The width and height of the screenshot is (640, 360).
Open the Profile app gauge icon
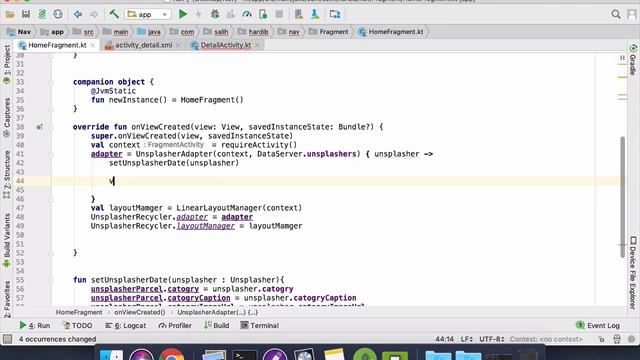[x=247, y=15]
